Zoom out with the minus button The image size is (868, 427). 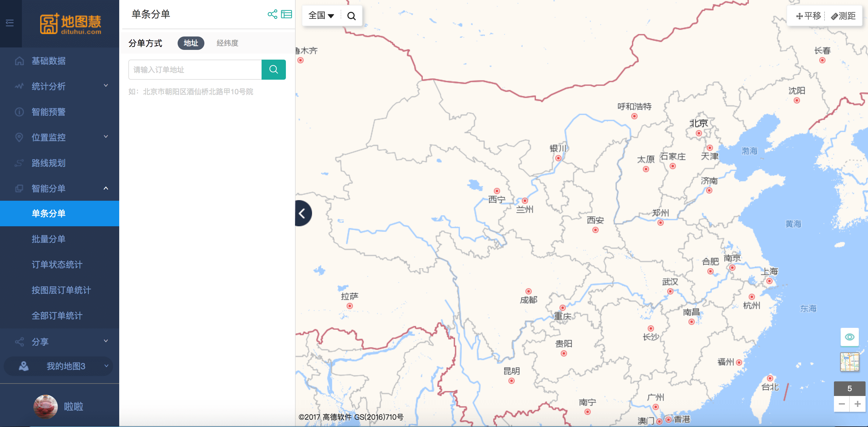(x=841, y=404)
